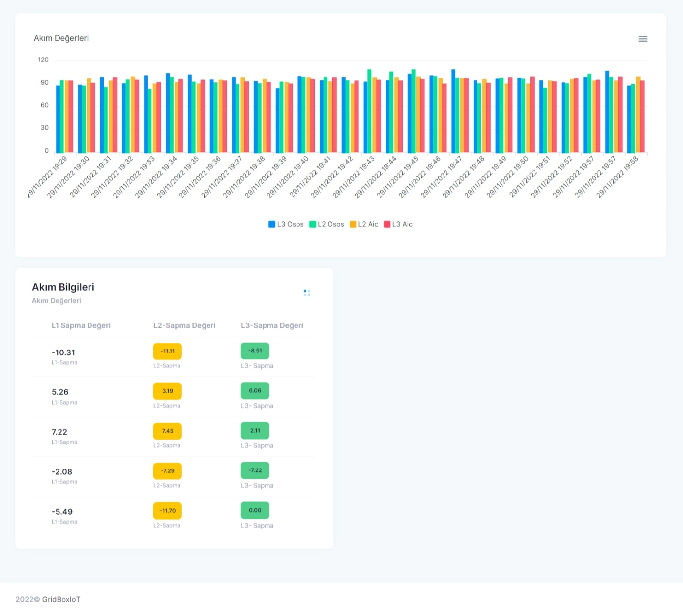Hide the L2 Osos series via legend

coord(327,224)
